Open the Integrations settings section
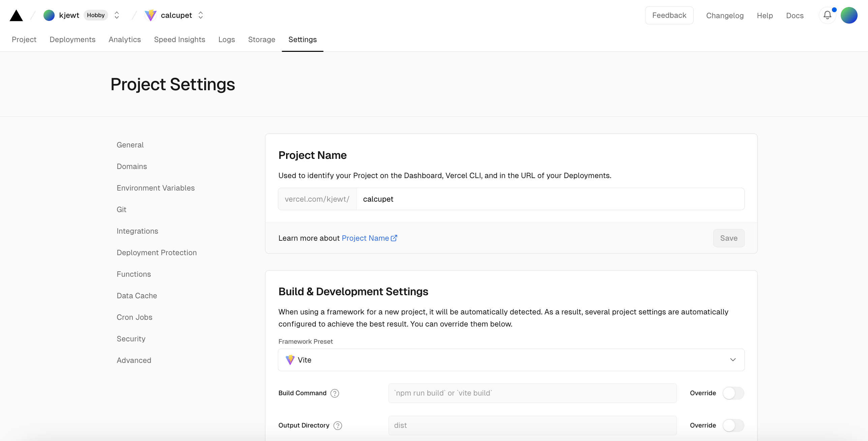Screen dimensions: 868x441 click(137, 231)
